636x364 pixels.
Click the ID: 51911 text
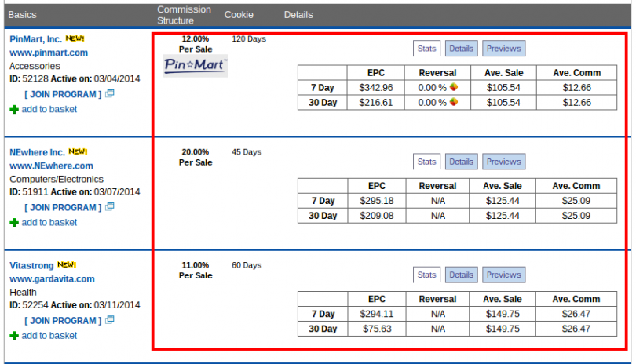click(x=29, y=191)
